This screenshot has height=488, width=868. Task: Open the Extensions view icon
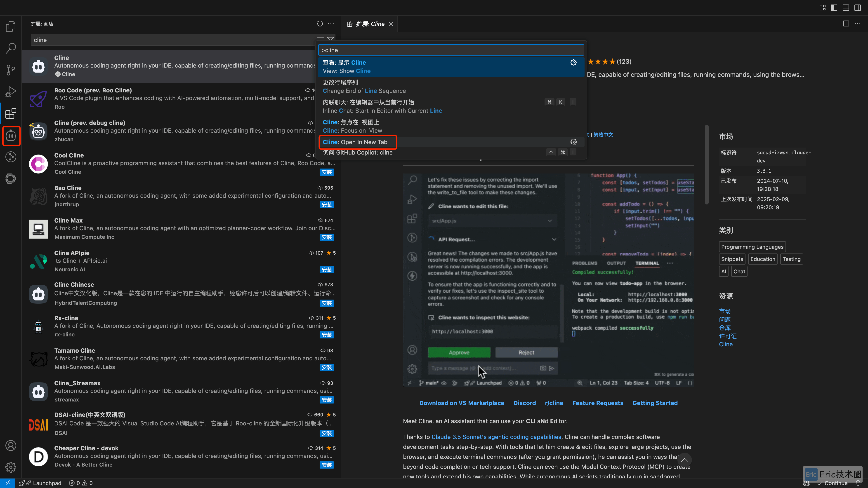pos(11,113)
